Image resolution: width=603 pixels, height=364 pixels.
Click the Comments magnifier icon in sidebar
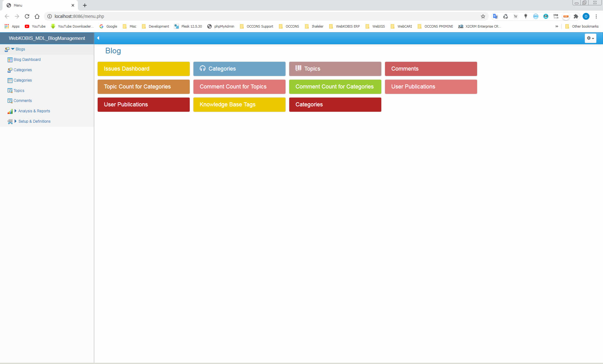tap(10, 101)
